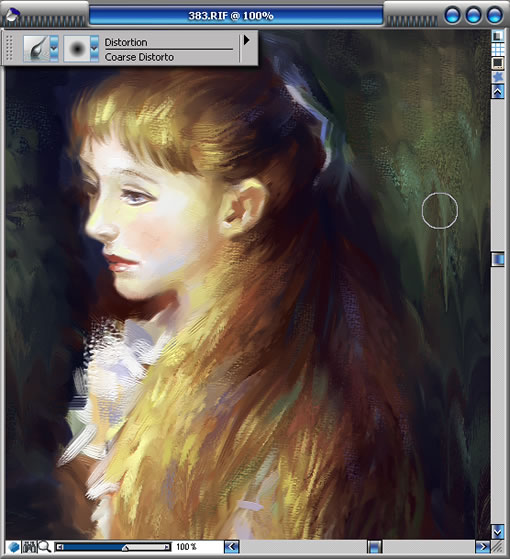Screen dimensions: 510x559
Task: Select the Distortion category label
Action: pyautogui.click(x=126, y=42)
